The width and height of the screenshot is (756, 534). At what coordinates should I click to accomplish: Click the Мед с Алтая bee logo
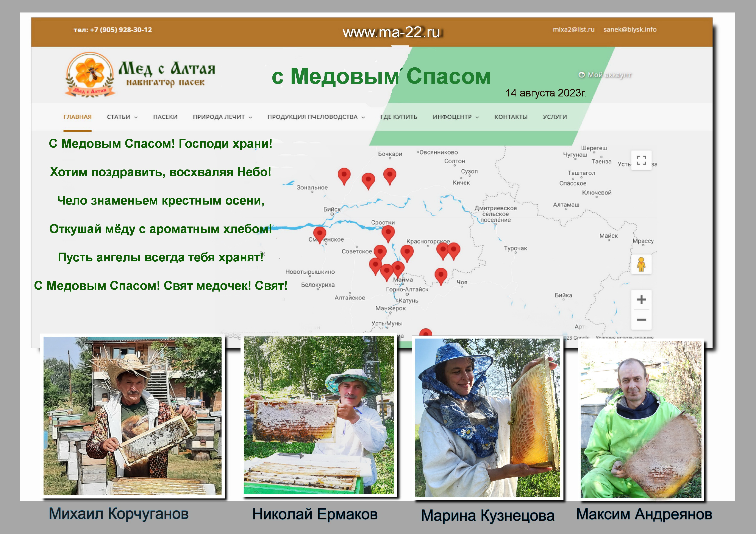pyautogui.click(x=90, y=75)
